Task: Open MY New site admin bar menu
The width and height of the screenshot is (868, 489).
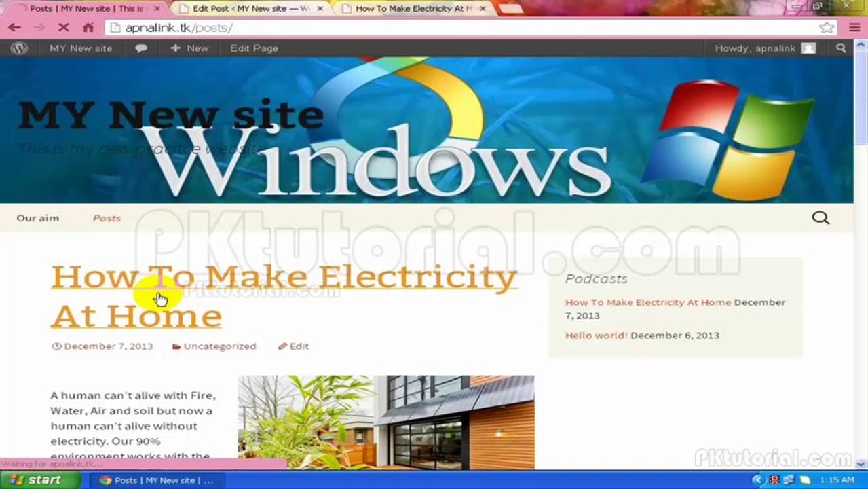Action: (x=81, y=48)
